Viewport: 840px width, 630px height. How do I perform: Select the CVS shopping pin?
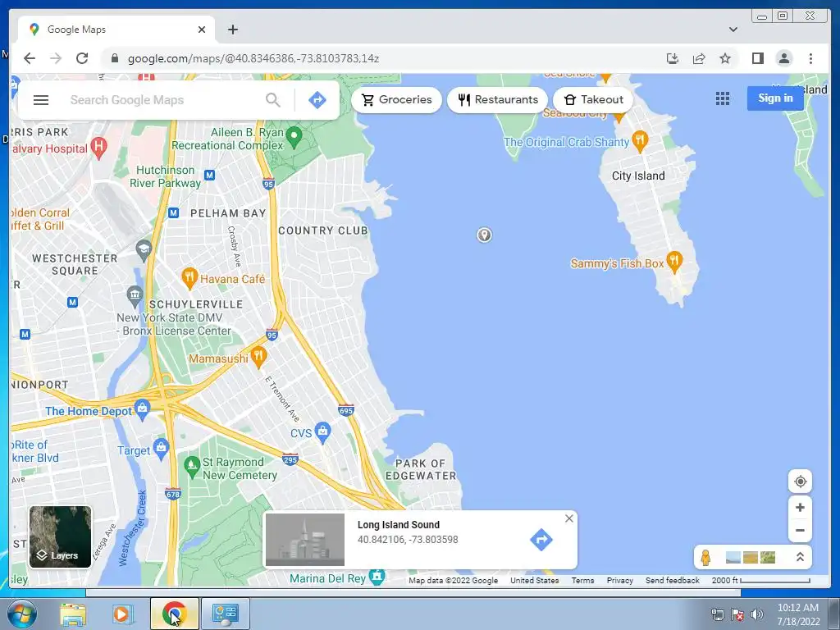point(322,432)
